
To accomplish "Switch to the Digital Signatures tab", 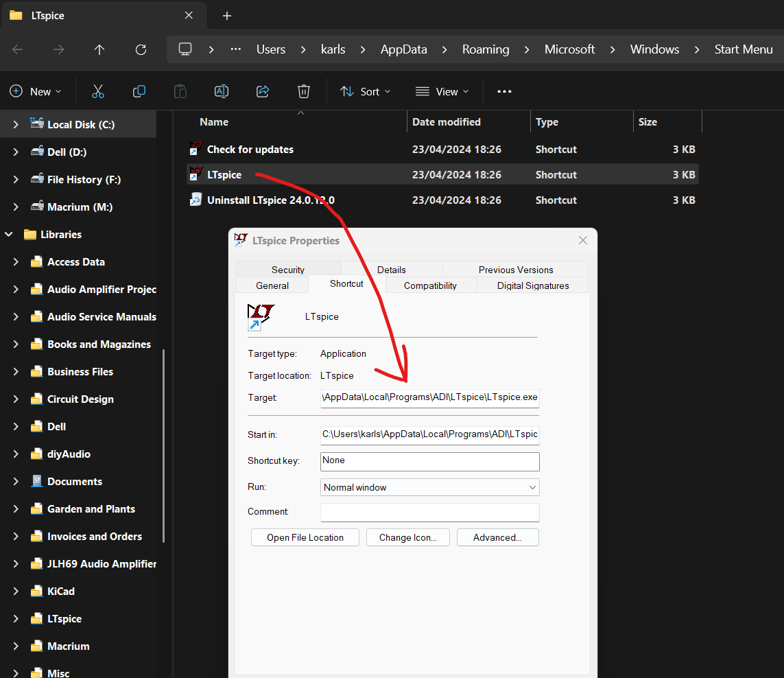I will 532,285.
